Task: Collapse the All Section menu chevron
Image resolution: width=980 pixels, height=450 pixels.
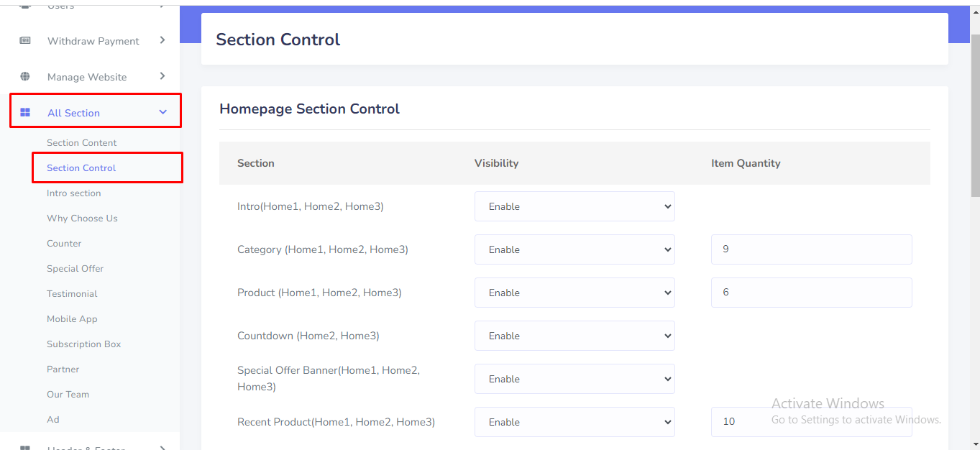Action: click(x=162, y=113)
